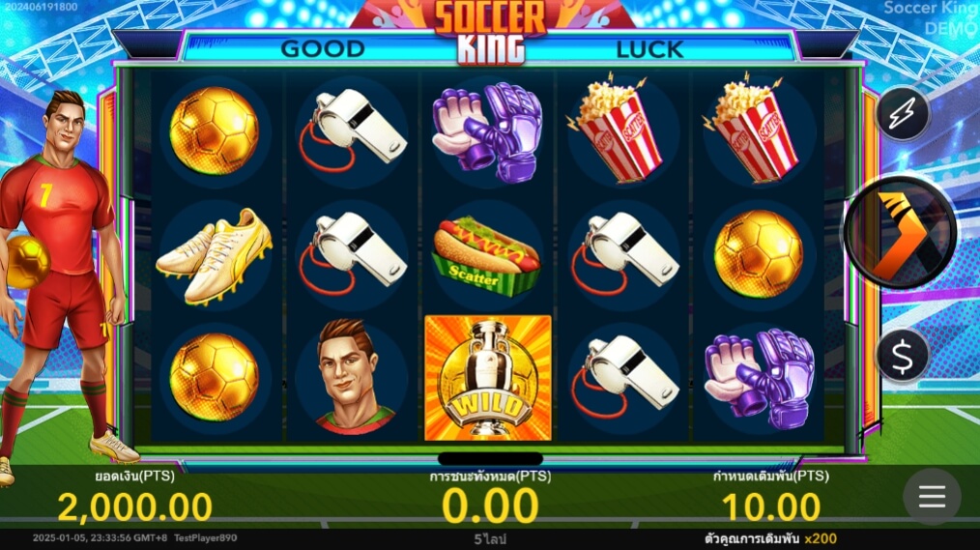Click the balance 2,000.00 display

click(x=135, y=507)
